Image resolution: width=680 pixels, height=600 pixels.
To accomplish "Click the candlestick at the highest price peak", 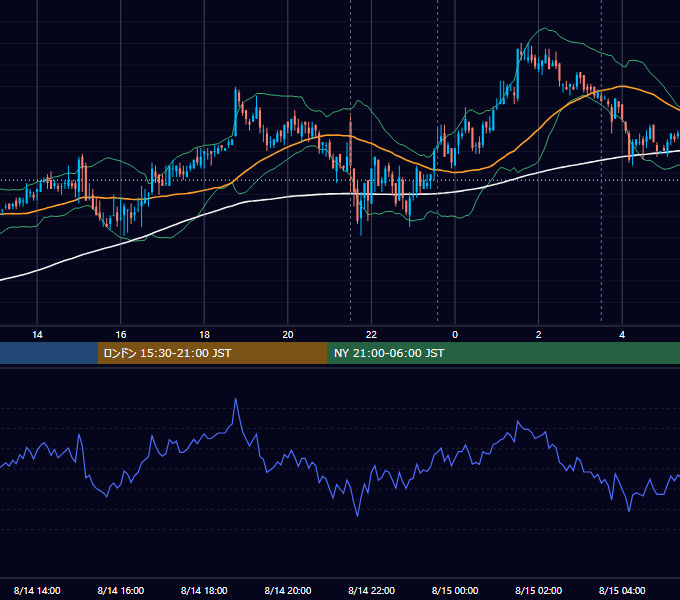I will point(521,54).
